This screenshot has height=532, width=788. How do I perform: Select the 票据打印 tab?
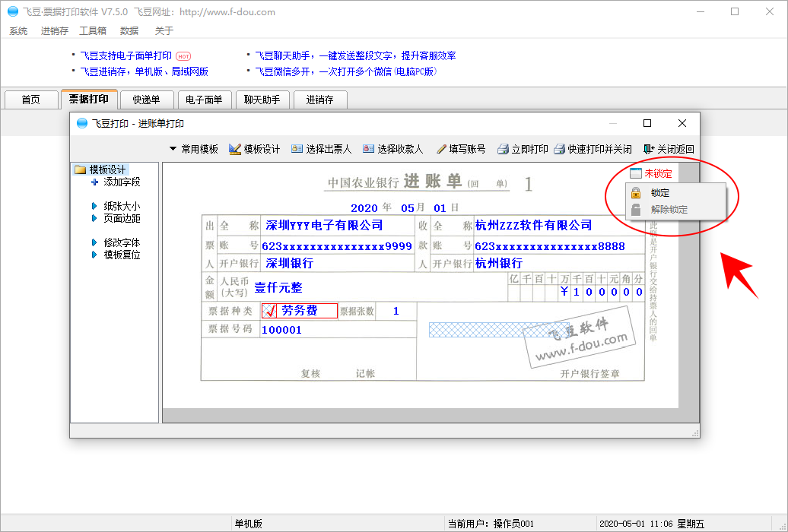point(89,99)
